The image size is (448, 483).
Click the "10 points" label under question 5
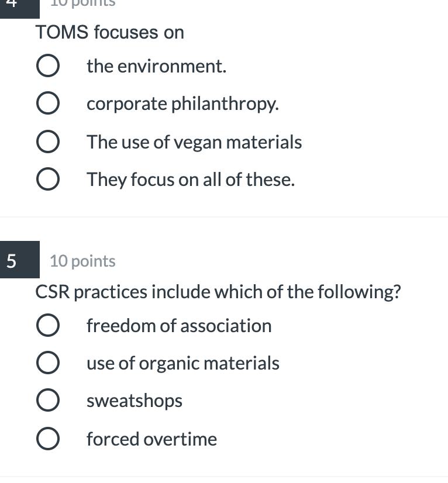point(82,261)
